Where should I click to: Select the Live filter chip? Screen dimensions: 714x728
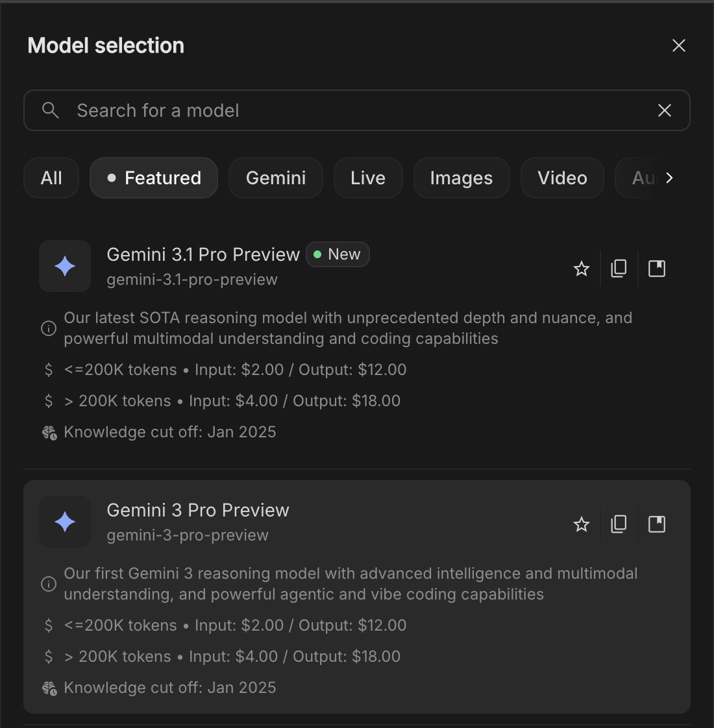coord(368,178)
